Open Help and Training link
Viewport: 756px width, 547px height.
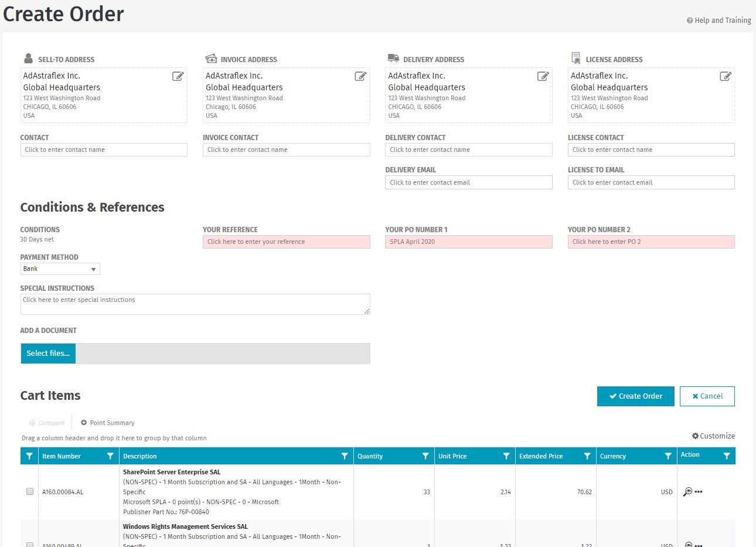coord(719,21)
